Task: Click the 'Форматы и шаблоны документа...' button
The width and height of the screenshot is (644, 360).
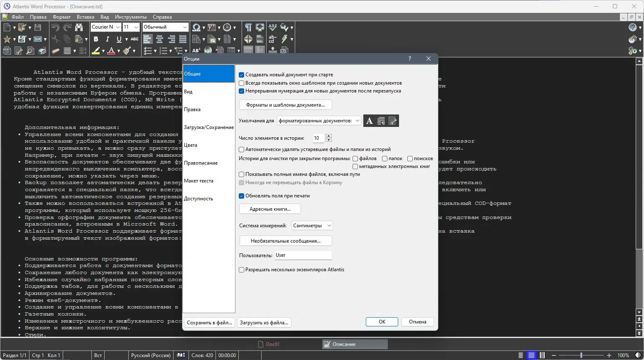Action: 285,105
